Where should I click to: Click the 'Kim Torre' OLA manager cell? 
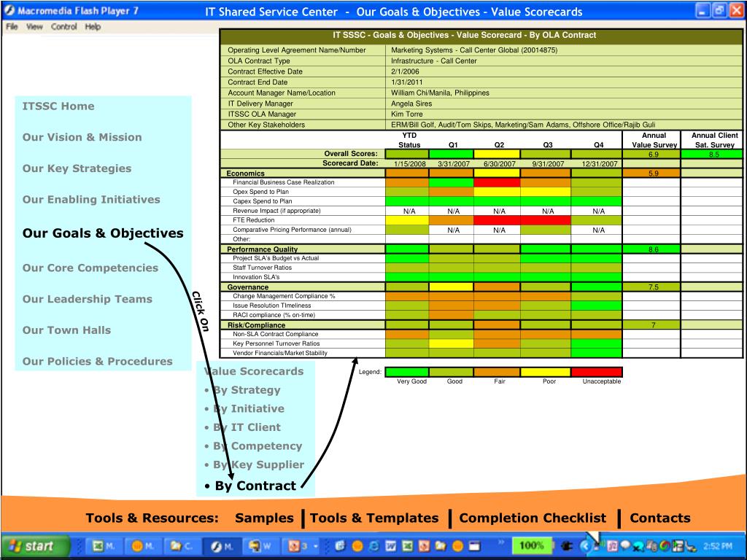tap(564, 114)
